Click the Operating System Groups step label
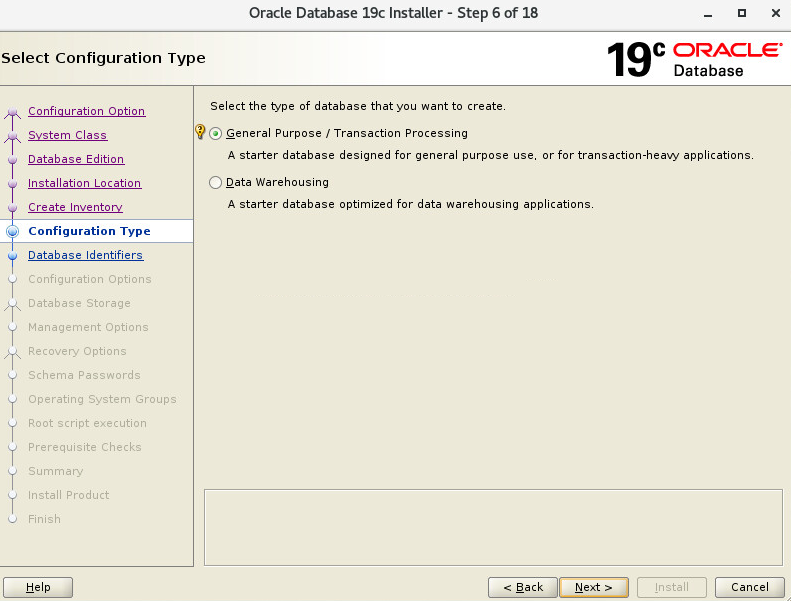Image resolution: width=791 pixels, height=601 pixels. 102,399
